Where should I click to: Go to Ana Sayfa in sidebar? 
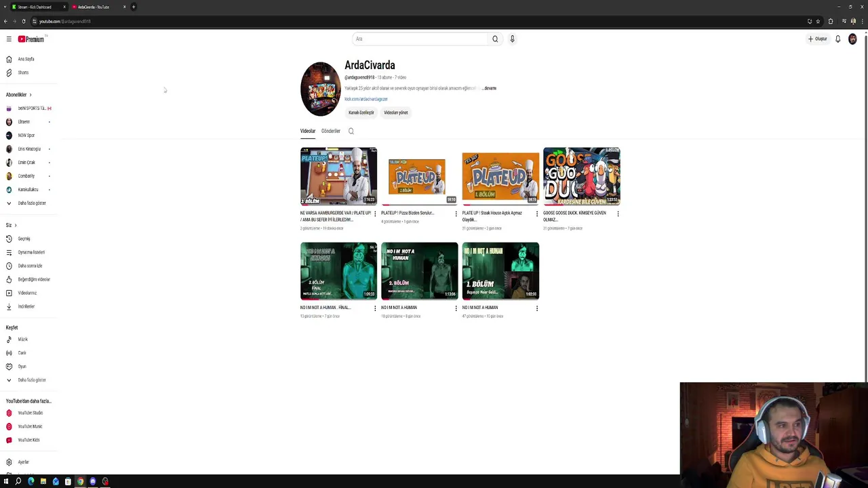(x=26, y=59)
